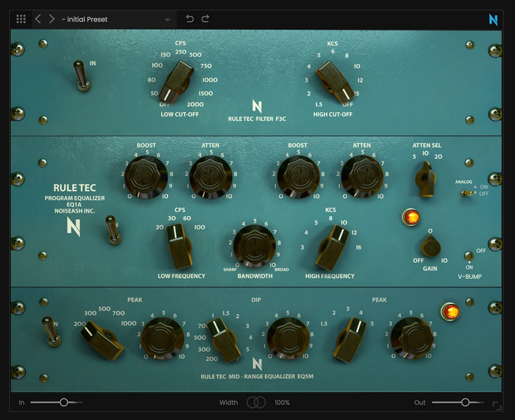
Task: Click the RULE TEC FILTER F3C label
Action: click(257, 119)
